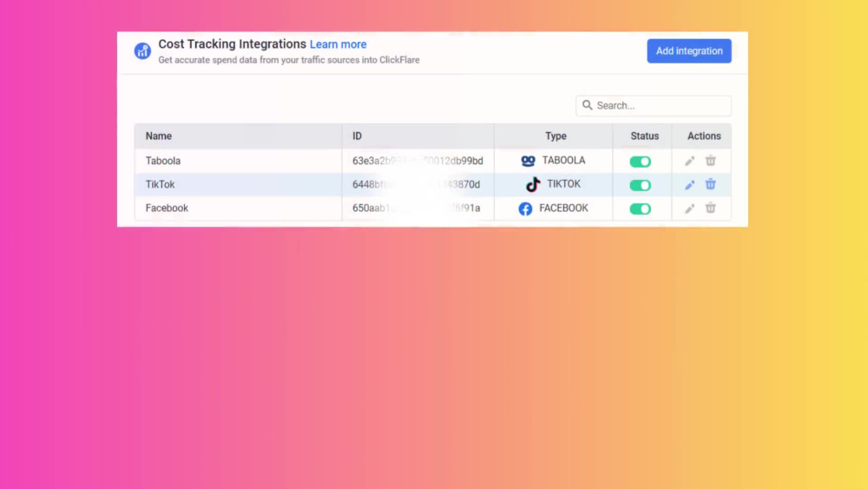Click the FACEBOOK type label
This screenshot has height=489, width=868.
563,208
